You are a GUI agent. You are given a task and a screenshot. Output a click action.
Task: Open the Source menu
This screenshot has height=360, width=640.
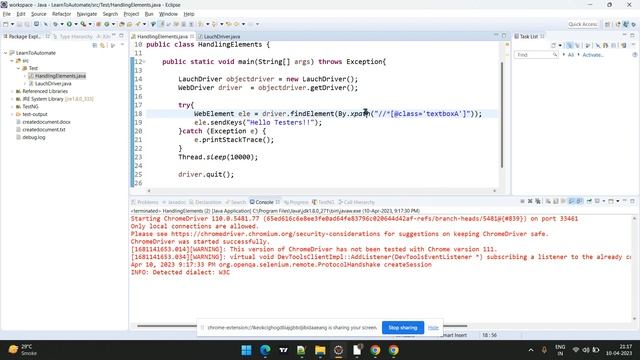click(39, 14)
